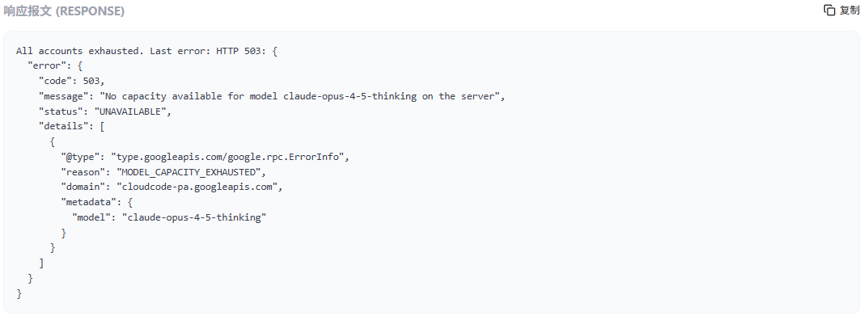Click the 503 value after "code"

point(91,81)
